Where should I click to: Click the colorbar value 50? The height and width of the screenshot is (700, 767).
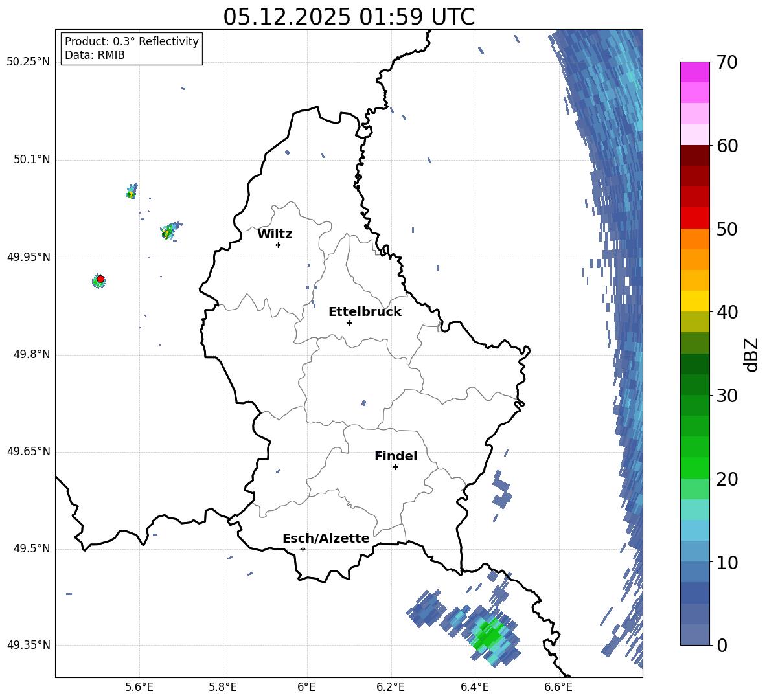[727, 229]
